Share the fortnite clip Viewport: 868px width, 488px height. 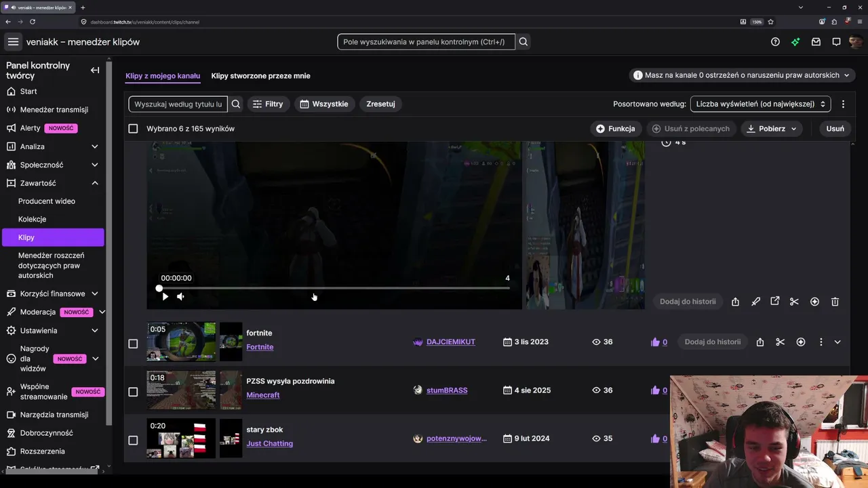pyautogui.click(x=760, y=342)
